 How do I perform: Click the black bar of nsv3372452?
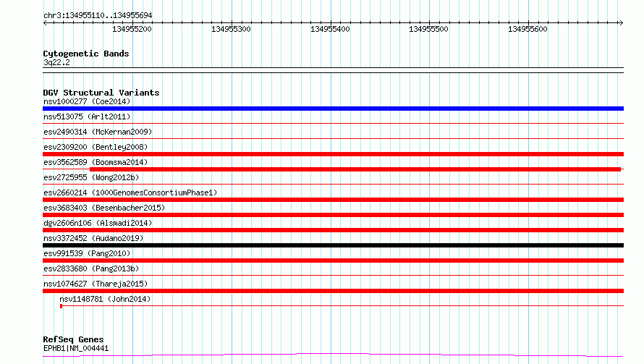coord(333,245)
